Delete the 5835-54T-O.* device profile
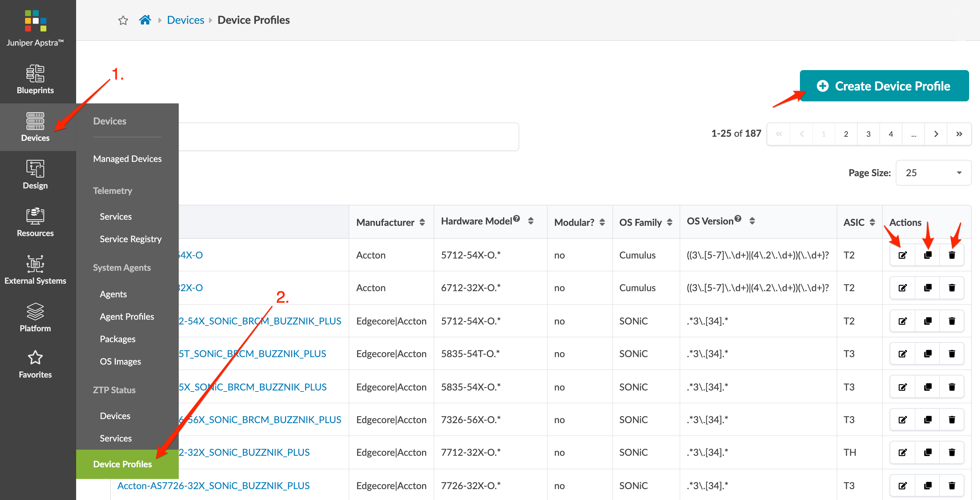Viewport: 980px width, 500px height. pyautogui.click(x=952, y=354)
